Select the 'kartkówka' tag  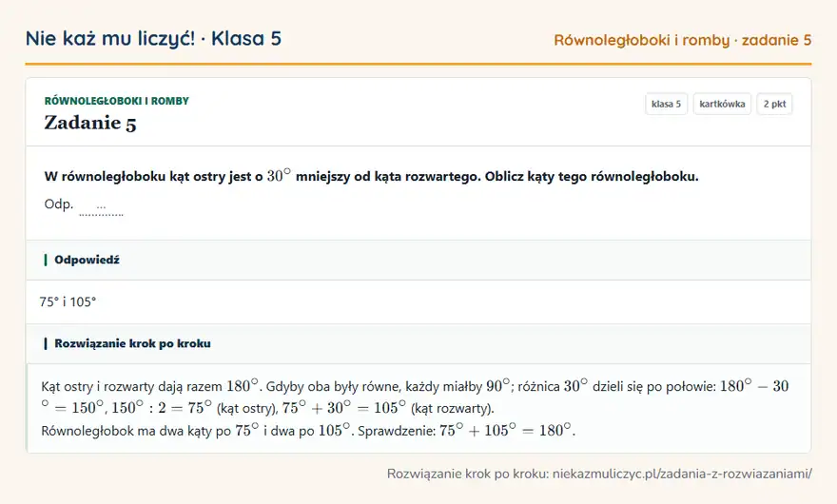point(722,104)
